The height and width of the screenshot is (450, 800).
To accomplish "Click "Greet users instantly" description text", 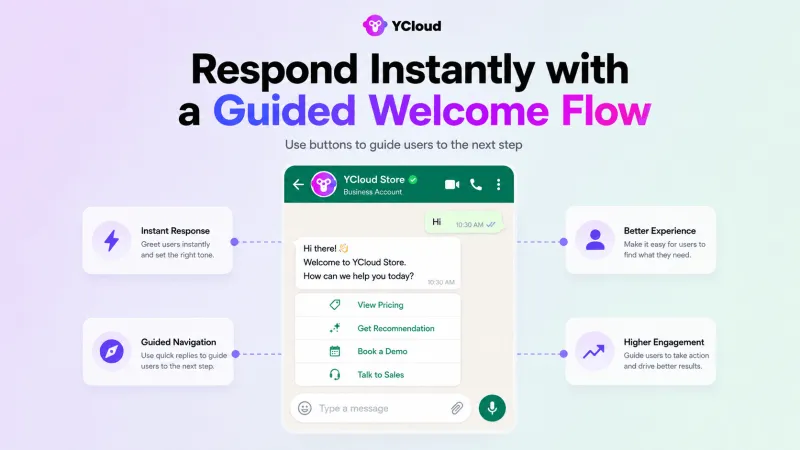I will pos(175,244).
